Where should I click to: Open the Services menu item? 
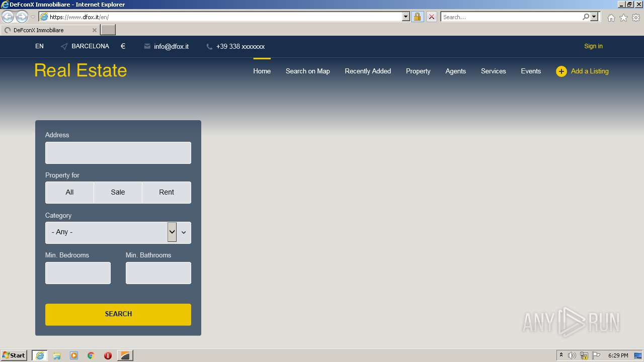493,71
